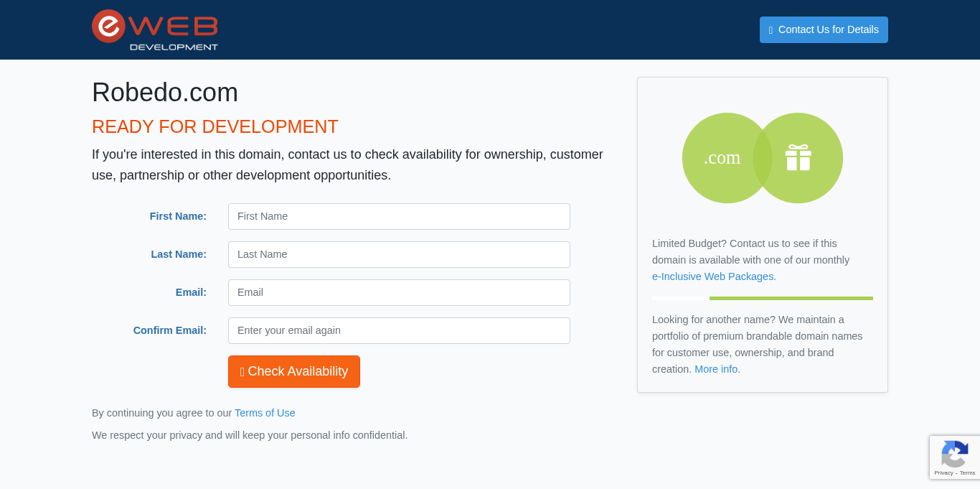Viewport: 980px width, 489px height.
Task: Click the eWeb Development logo
Action: 155,30
